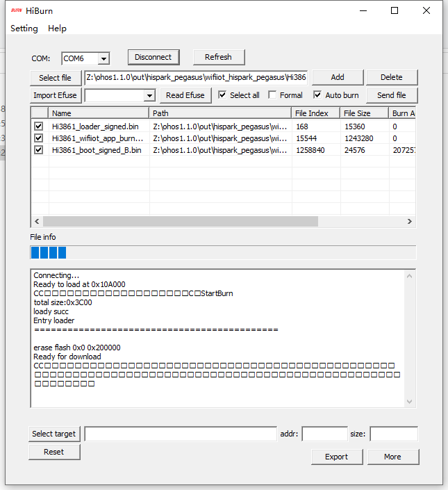Screen dimensions: 448x490
Task: Minimize the HiBurn window
Action: (x=363, y=10)
